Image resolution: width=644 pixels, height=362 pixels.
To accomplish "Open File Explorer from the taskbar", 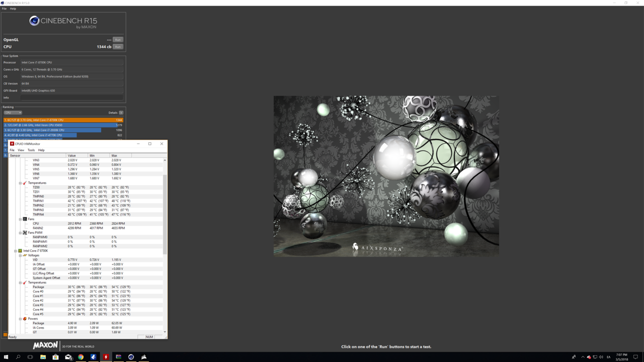I will [x=43, y=357].
